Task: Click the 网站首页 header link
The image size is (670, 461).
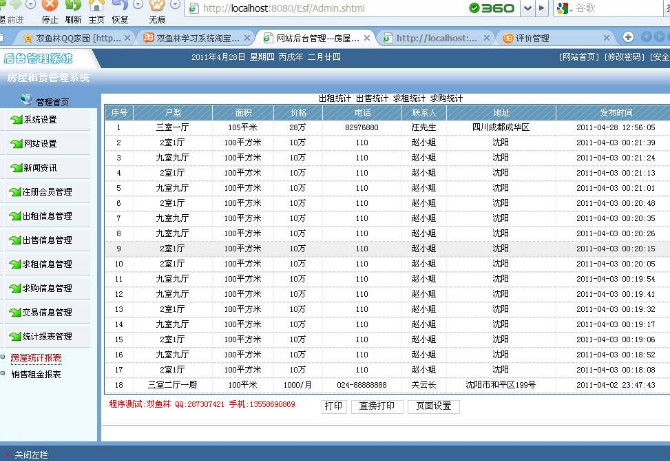Action: click(x=579, y=57)
